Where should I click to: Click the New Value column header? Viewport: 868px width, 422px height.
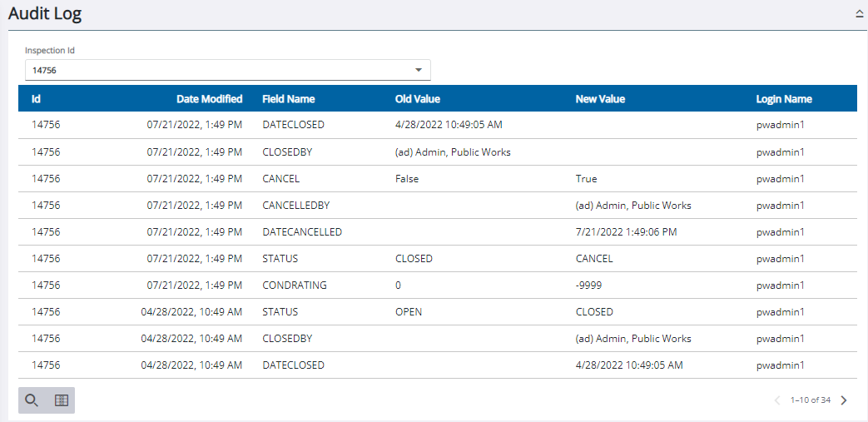pos(599,99)
